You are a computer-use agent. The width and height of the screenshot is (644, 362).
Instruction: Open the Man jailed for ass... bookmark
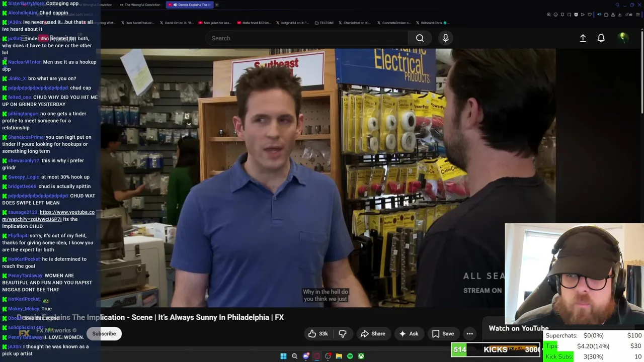(x=215, y=23)
